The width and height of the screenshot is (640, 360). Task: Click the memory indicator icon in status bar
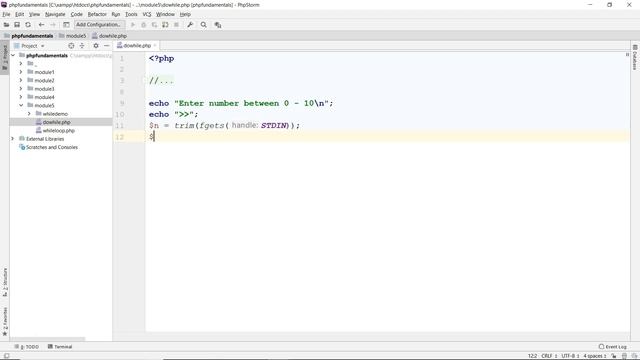tap(624, 356)
